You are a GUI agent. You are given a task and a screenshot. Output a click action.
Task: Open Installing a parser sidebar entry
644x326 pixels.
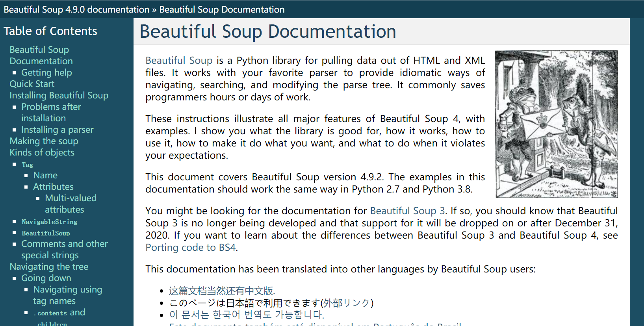pos(57,130)
